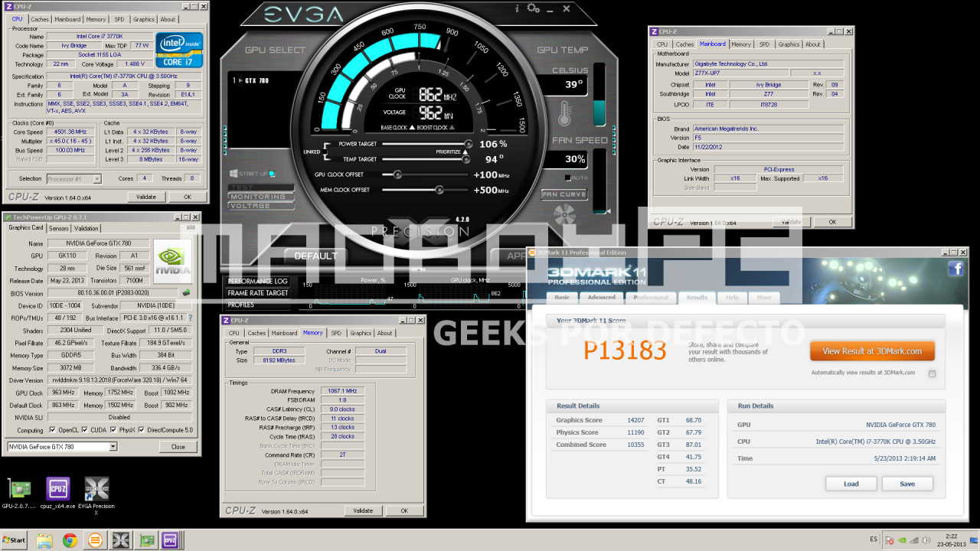Open EVGA Precision info icon
980x551 pixels.
(x=517, y=8)
